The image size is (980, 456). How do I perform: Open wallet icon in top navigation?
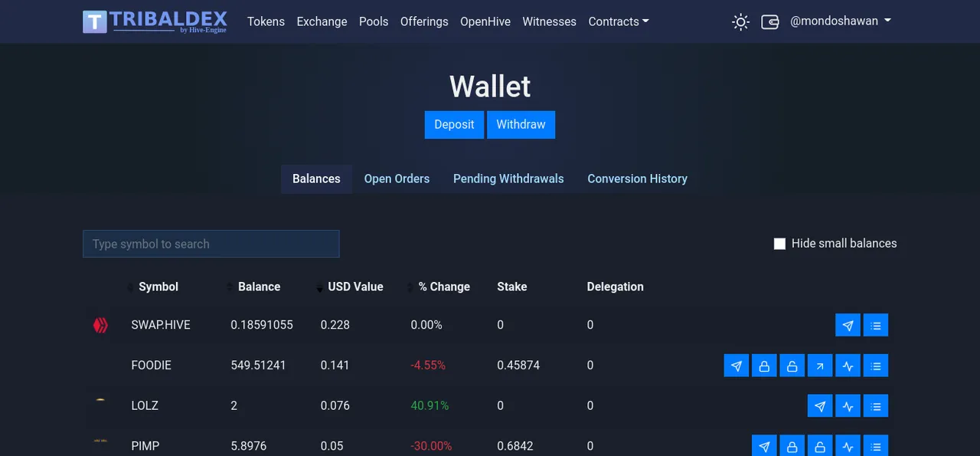770,21
